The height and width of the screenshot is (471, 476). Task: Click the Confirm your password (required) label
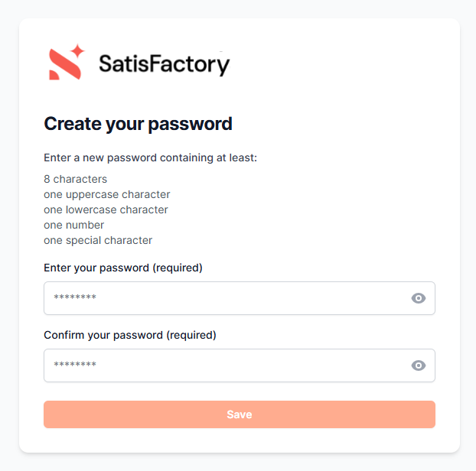(x=129, y=335)
